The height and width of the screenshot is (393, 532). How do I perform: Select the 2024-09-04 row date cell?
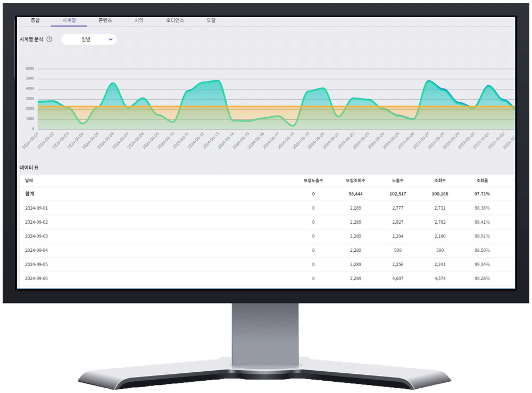36,250
